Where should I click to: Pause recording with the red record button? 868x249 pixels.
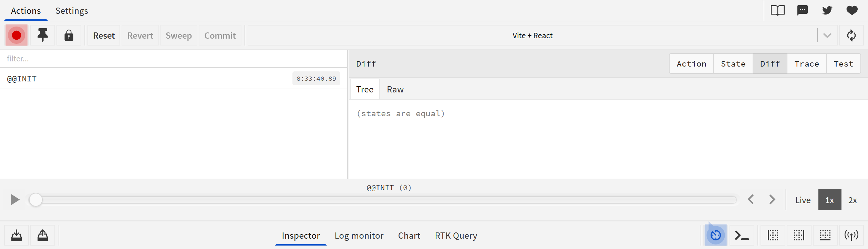(16, 35)
